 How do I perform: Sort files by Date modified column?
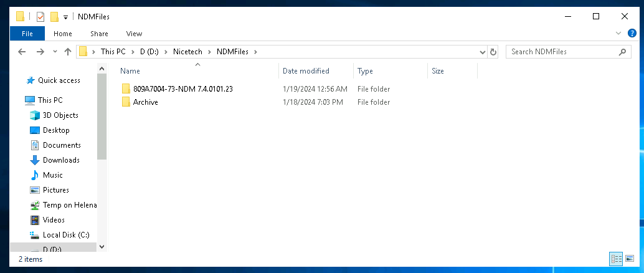(306, 71)
